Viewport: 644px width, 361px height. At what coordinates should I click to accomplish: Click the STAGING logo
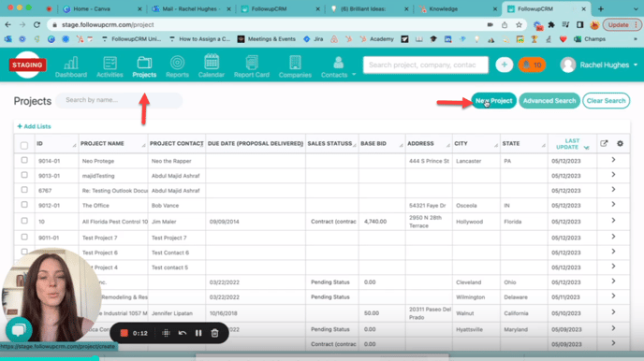pos(27,65)
